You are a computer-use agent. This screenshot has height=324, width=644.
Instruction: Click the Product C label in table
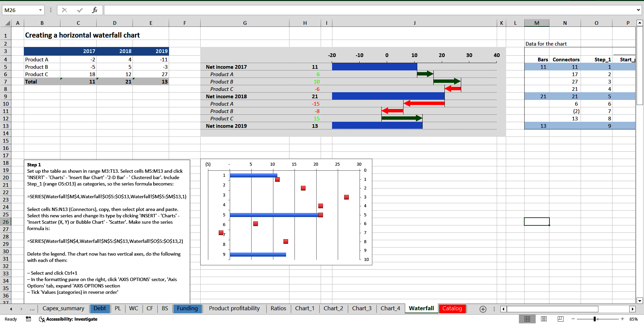pyautogui.click(x=42, y=74)
